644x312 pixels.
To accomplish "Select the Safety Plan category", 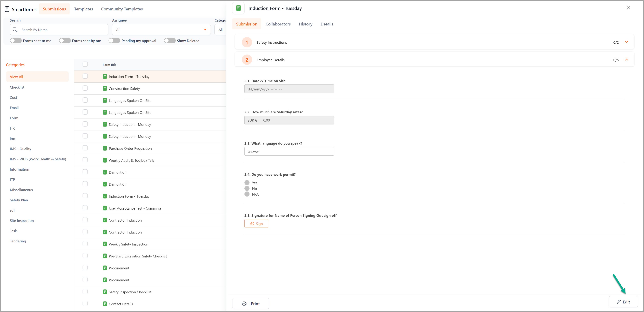I will point(19,200).
